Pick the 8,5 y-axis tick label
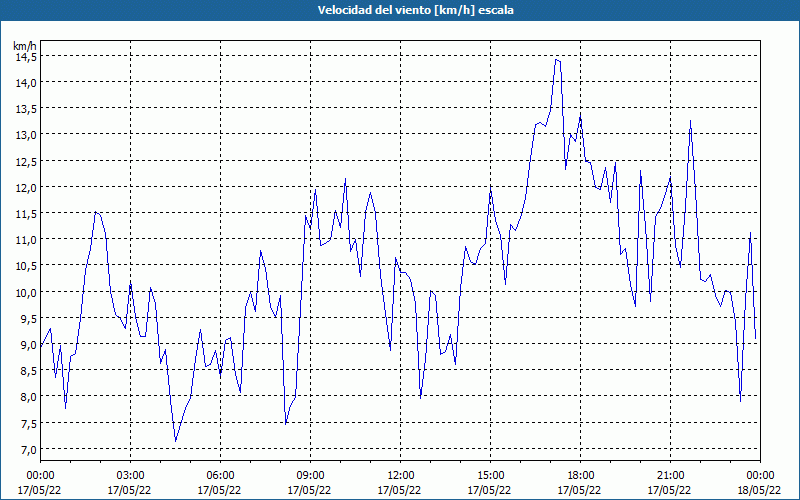Image resolution: width=800 pixels, height=500 pixels. (x=28, y=371)
